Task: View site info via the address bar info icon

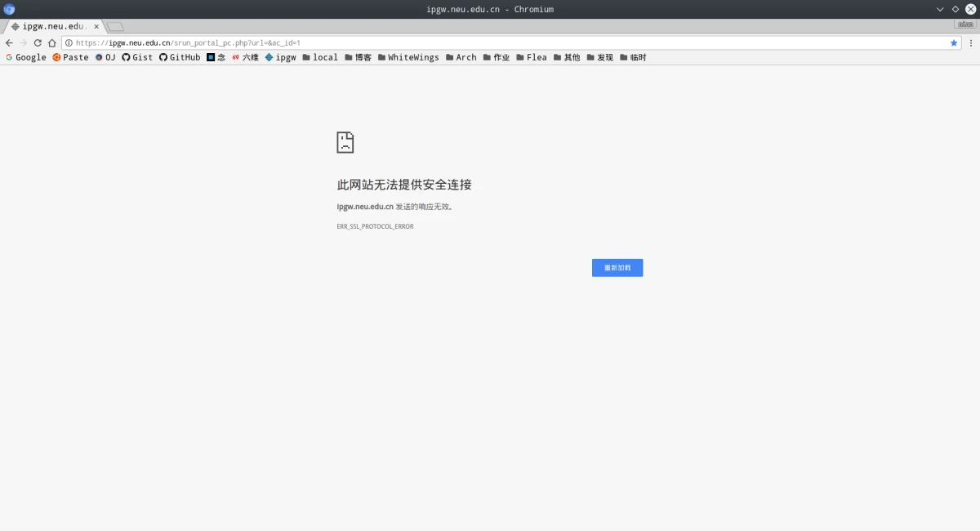Action: pyautogui.click(x=69, y=42)
